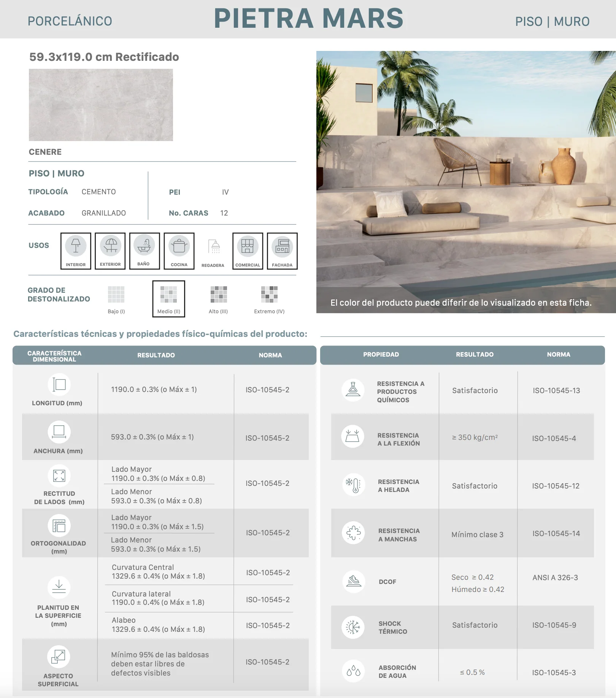Select the Medio (II) shade variation option
Image resolution: width=616 pixels, height=698 pixels.
click(169, 299)
